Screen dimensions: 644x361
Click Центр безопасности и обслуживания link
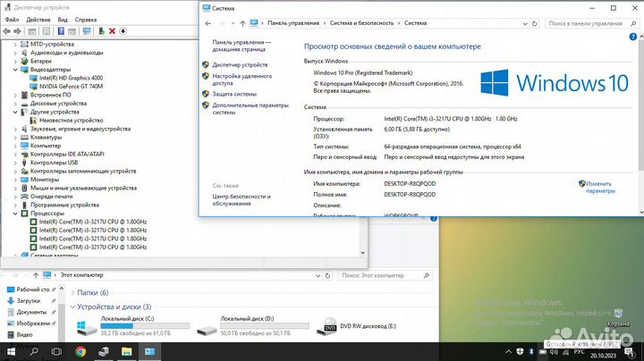(x=241, y=200)
